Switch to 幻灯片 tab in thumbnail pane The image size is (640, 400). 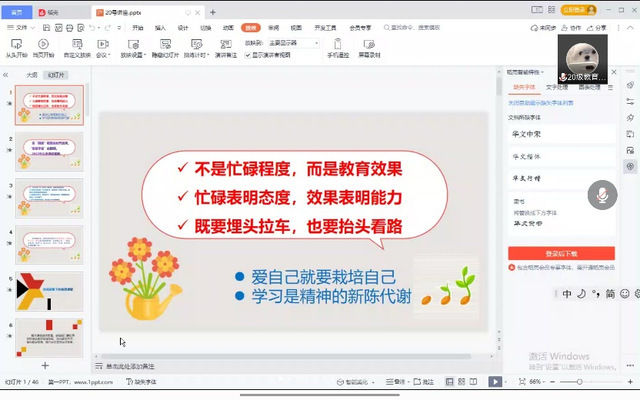58,74
